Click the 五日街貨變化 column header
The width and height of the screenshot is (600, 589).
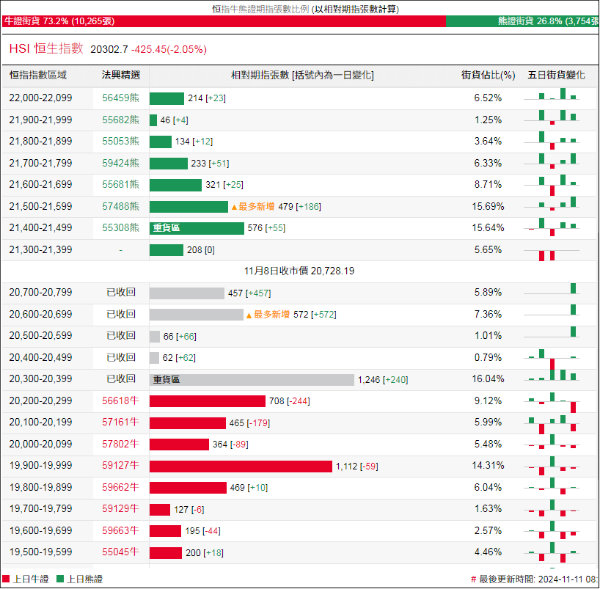(556, 75)
